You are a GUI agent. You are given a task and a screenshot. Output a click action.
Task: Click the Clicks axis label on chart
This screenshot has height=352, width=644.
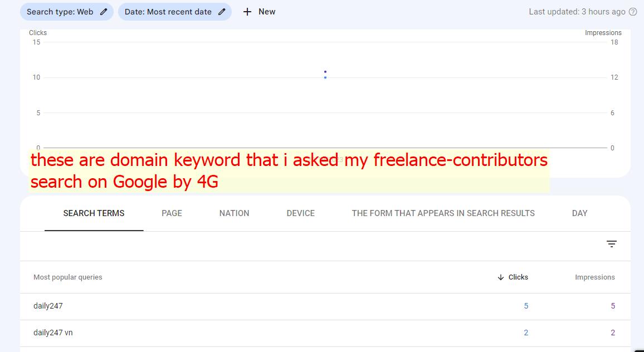pos(38,33)
